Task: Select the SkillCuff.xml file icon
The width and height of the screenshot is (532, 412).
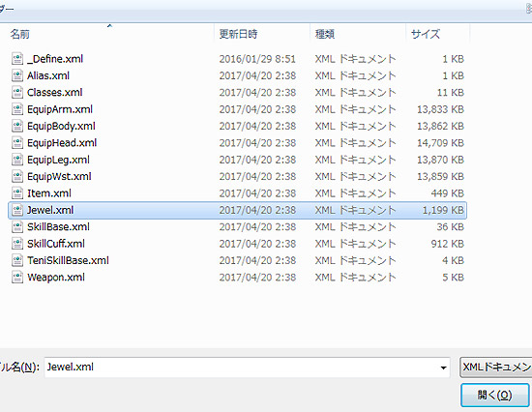Action: (x=17, y=244)
